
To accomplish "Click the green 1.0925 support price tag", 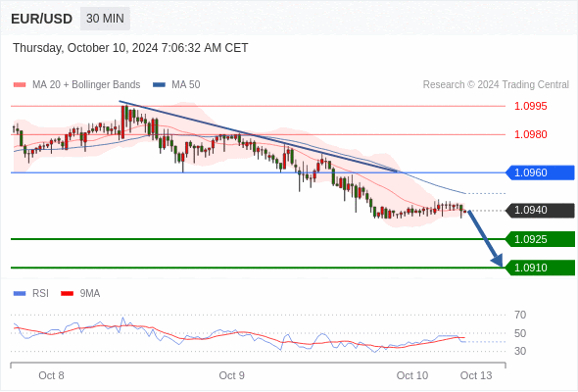I will click(540, 239).
